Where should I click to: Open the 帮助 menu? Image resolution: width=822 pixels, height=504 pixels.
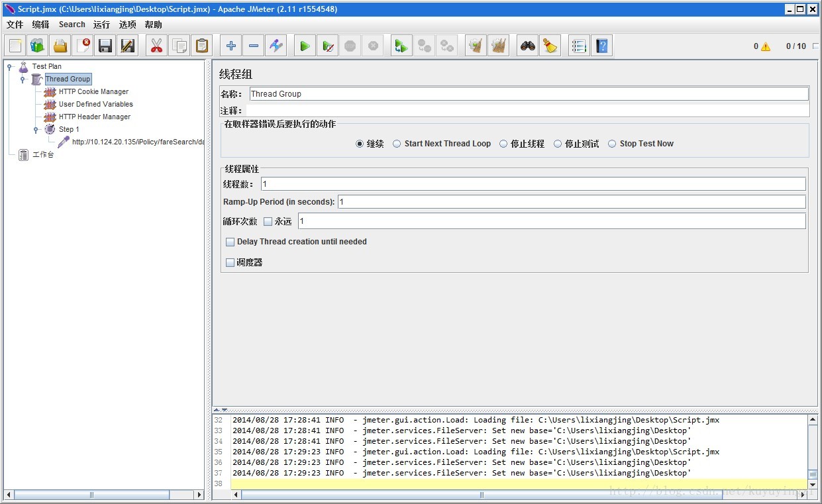153,25
